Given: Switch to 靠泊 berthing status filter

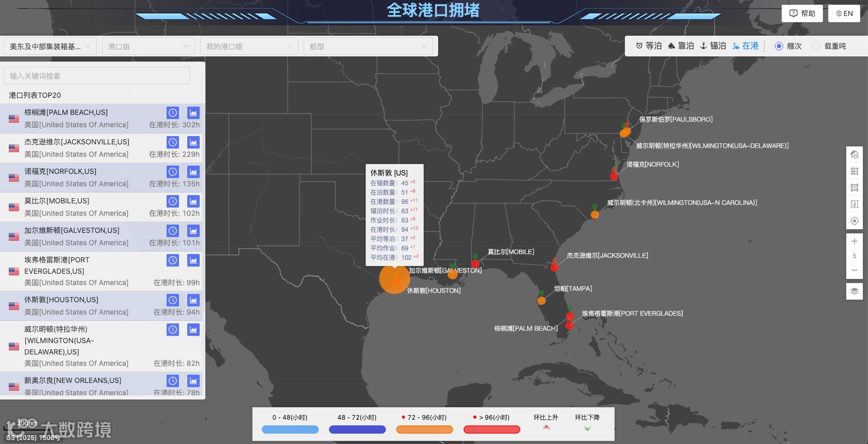Looking at the screenshot, I should (x=681, y=46).
